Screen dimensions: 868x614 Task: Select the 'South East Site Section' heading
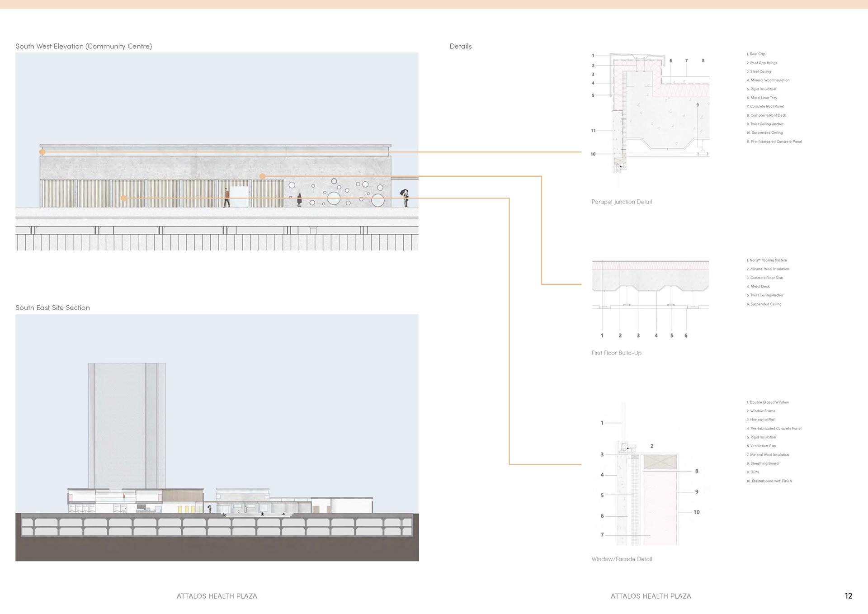coord(52,308)
